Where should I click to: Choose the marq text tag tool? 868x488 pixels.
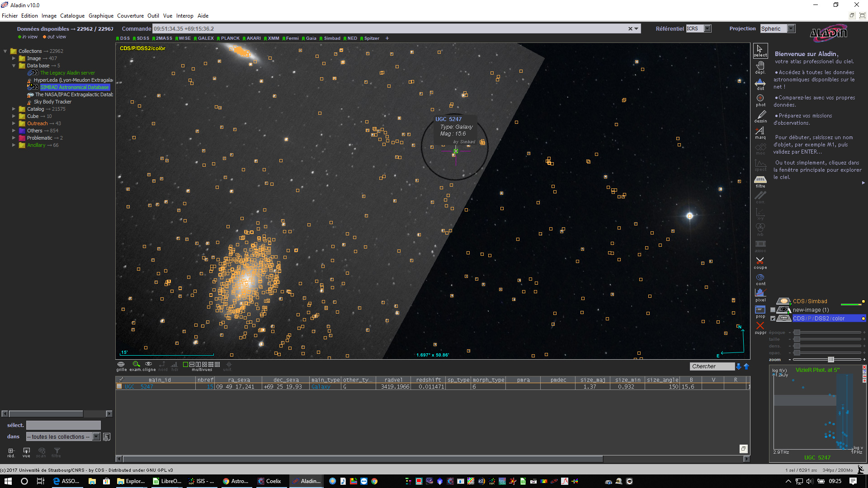[760, 133]
